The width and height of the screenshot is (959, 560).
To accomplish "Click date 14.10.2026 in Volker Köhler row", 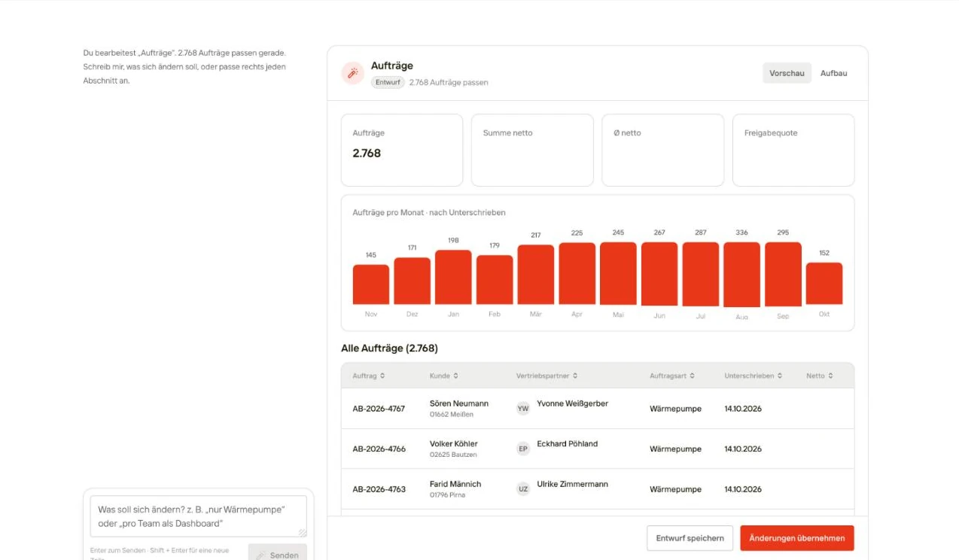I will 743,449.
